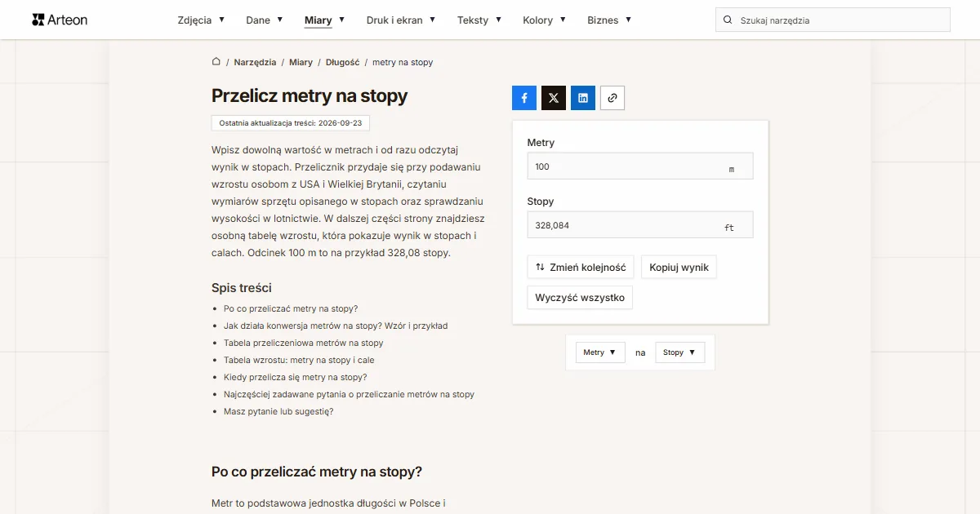Click the 'Spis treści' heading
The width and height of the screenshot is (980, 514).
tap(242, 287)
